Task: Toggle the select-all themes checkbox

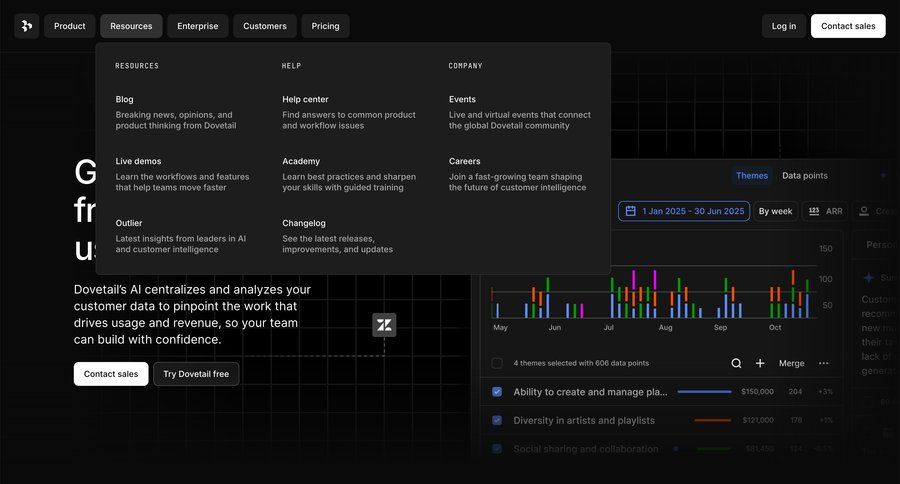Action: click(x=497, y=363)
